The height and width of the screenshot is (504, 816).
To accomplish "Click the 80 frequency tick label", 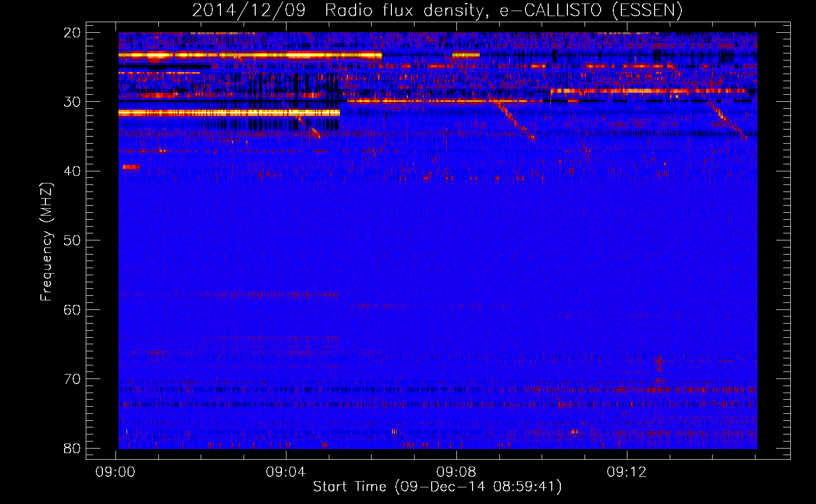I will [72, 449].
